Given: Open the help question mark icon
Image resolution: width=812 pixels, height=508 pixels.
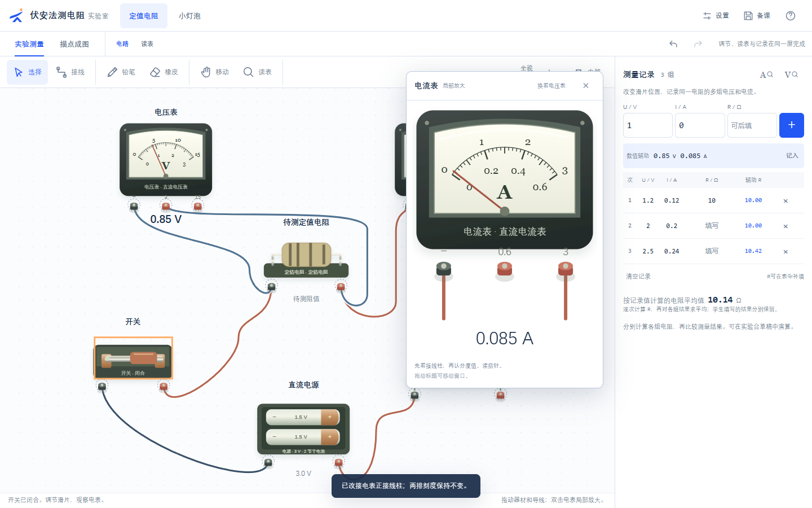Looking at the screenshot, I should (x=791, y=16).
